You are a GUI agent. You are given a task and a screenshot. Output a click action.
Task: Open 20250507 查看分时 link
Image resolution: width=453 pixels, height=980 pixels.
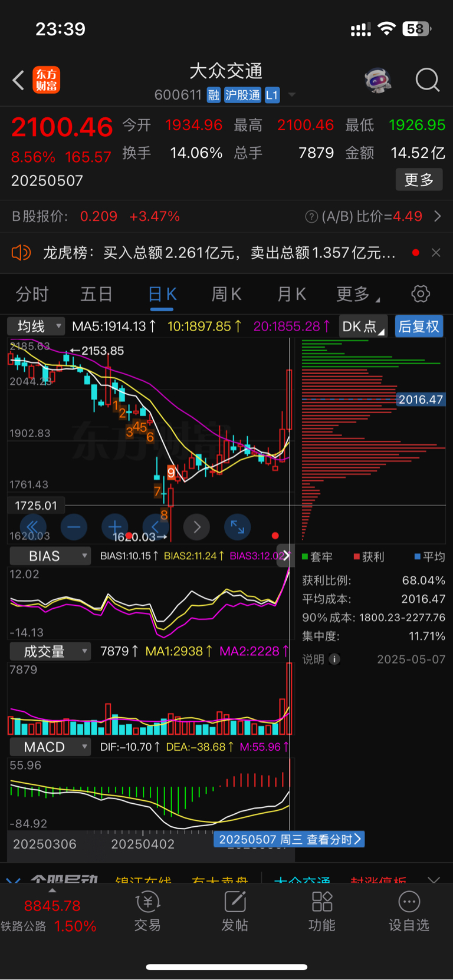[289, 839]
